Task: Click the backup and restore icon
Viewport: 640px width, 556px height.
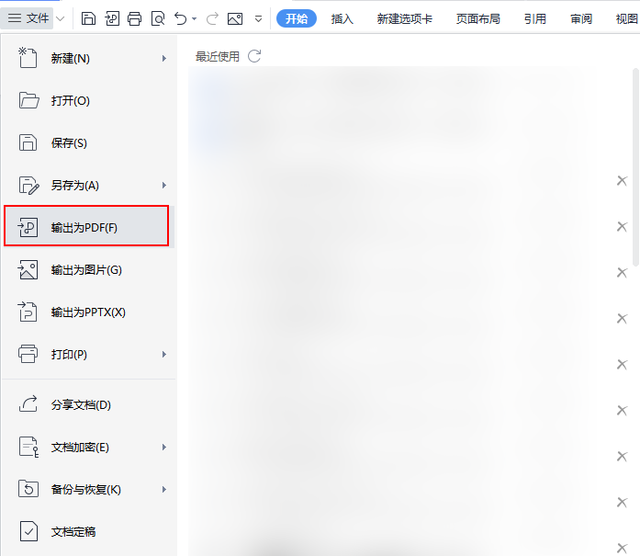Action: (x=28, y=489)
